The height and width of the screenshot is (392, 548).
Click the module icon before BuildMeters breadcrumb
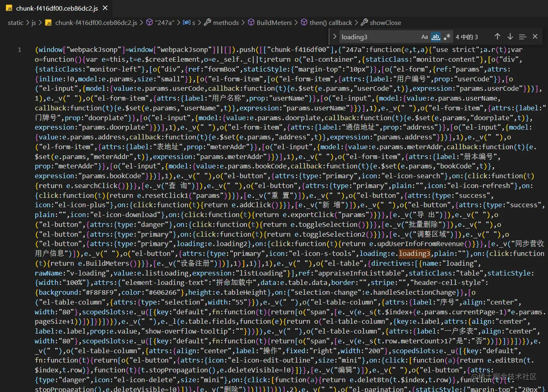click(x=251, y=22)
